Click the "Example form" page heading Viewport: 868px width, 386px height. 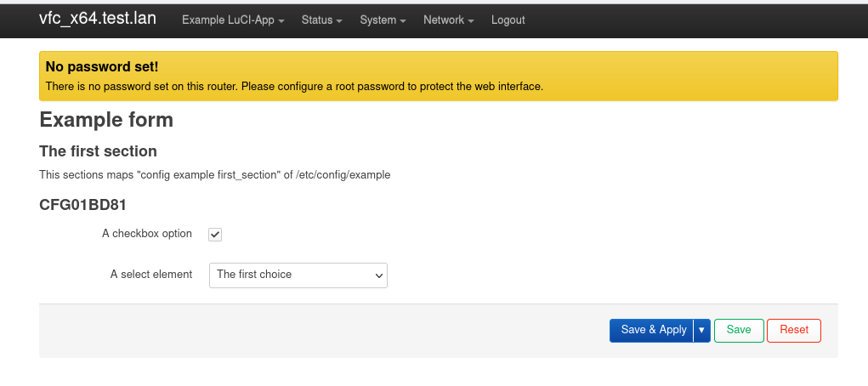(x=106, y=120)
